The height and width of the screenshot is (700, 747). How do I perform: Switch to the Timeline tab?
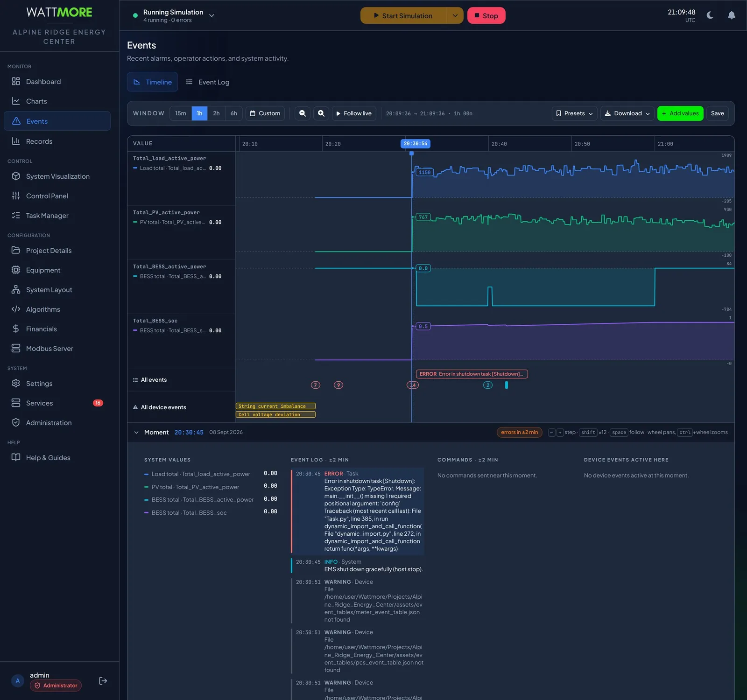tap(152, 82)
